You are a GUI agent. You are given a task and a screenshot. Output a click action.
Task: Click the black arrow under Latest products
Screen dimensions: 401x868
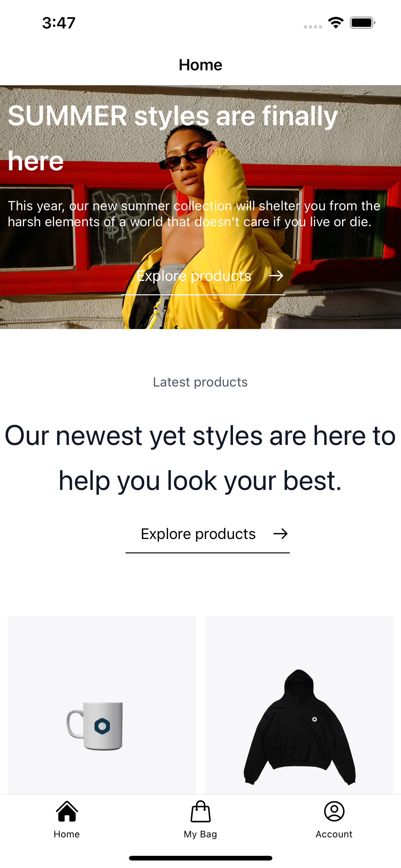tap(280, 534)
